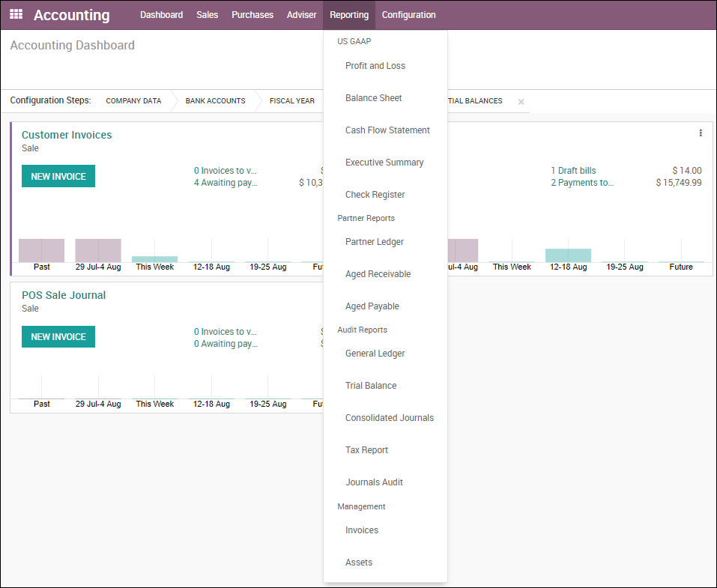Go to the Company Data configuration step
This screenshot has width=717, height=588.
point(133,101)
